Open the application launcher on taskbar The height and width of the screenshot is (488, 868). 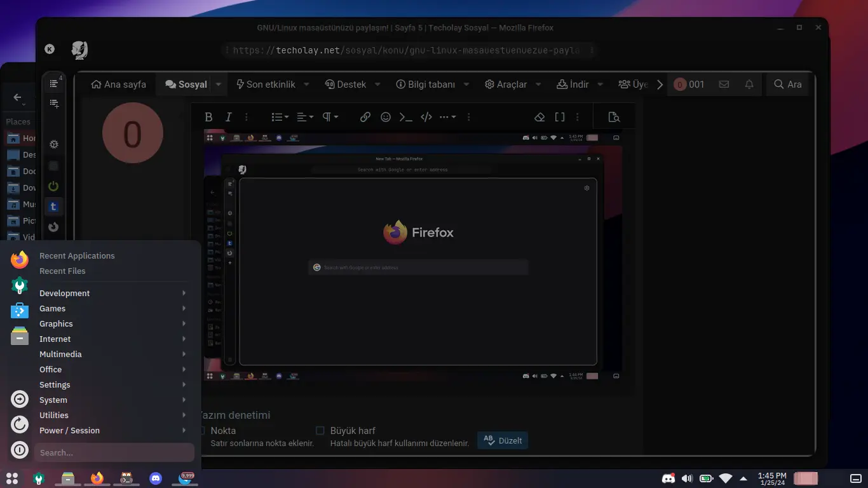click(11, 478)
